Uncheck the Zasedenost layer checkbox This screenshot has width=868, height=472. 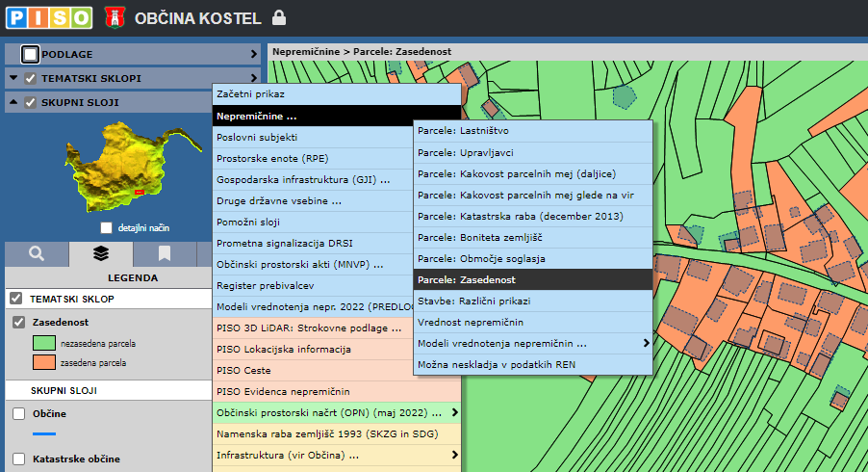[x=18, y=322]
